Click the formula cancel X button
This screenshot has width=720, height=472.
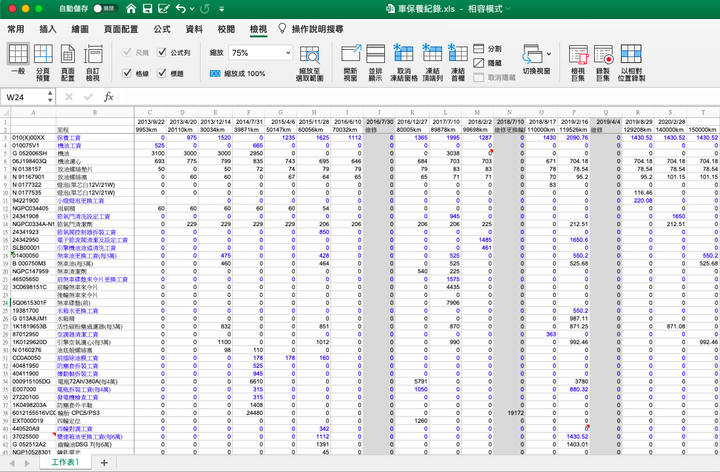[x=69, y=97]
